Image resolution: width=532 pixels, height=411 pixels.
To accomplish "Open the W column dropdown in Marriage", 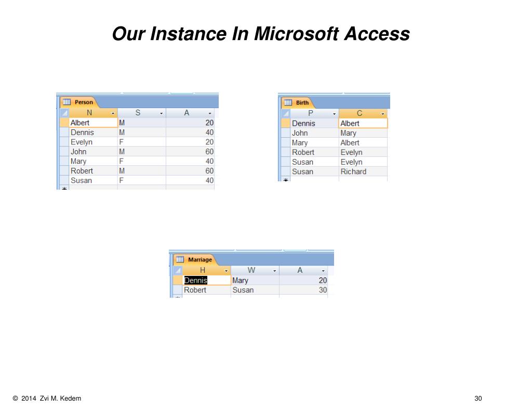I will [x=275, y=271].
